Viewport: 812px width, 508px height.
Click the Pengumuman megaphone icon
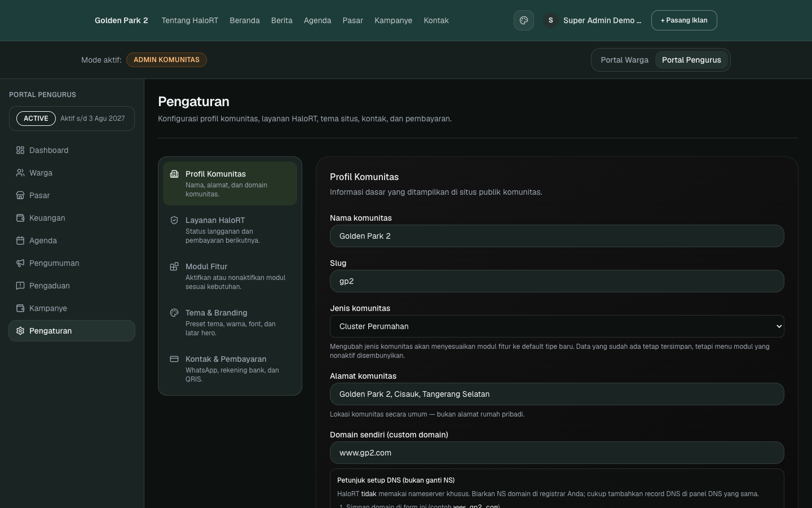pyautogui.click(x=20, y=263)
